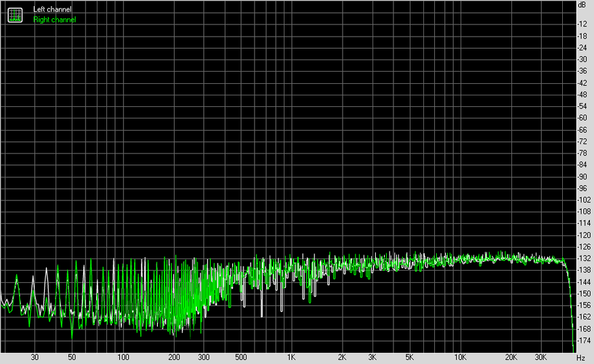Click the -12 dB axis label
The image size is (594, 364).
[x=582, y=24]
